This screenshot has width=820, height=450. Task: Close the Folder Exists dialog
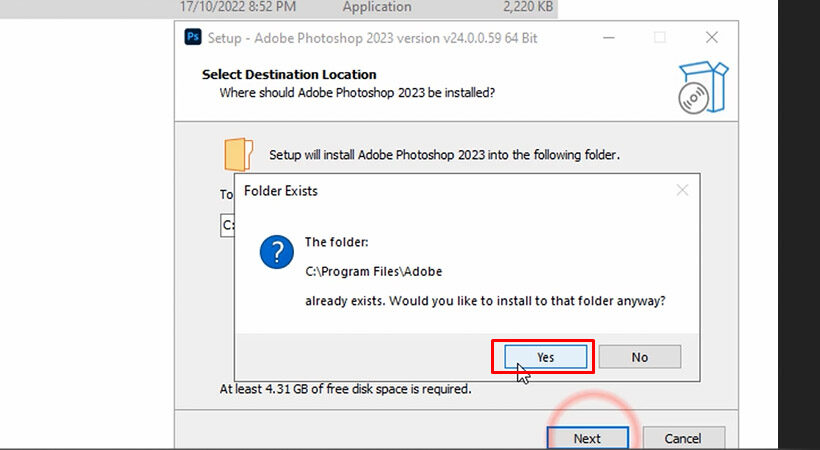682,189
